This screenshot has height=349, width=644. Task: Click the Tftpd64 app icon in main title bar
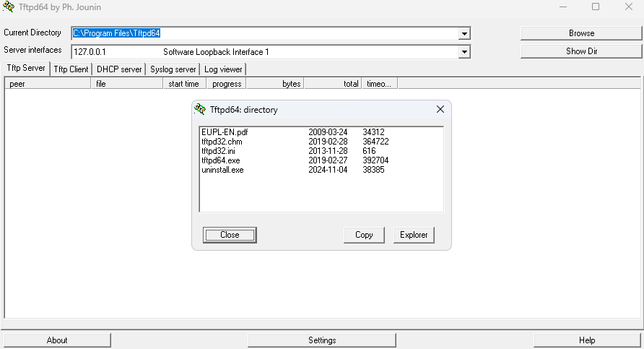pyautogui.click(x=8, y=7)
